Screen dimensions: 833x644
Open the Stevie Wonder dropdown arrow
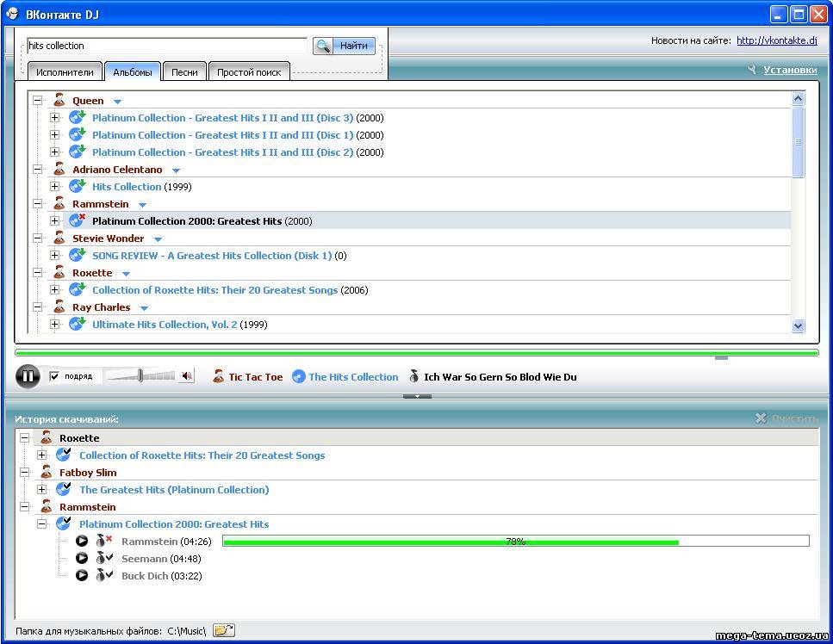(x=158, y=239)
